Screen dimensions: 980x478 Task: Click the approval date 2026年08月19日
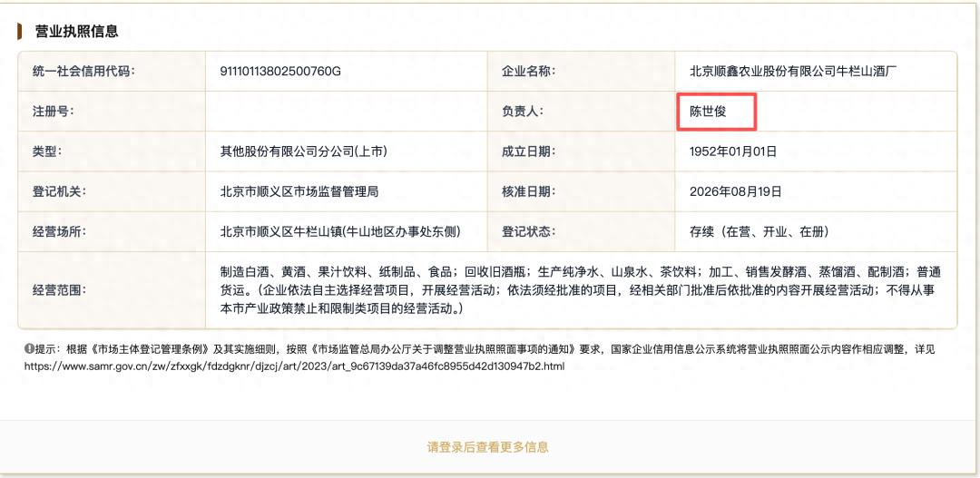[x=736, y=191]
